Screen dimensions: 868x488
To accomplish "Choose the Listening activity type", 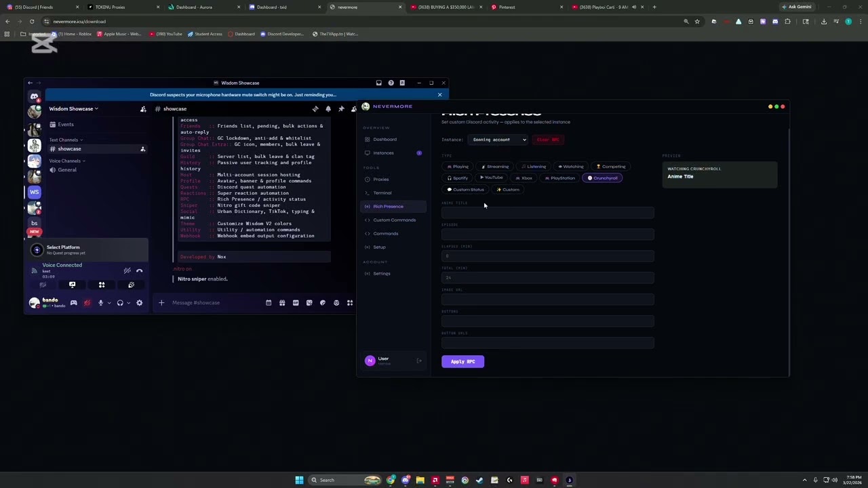I will 534,167.
